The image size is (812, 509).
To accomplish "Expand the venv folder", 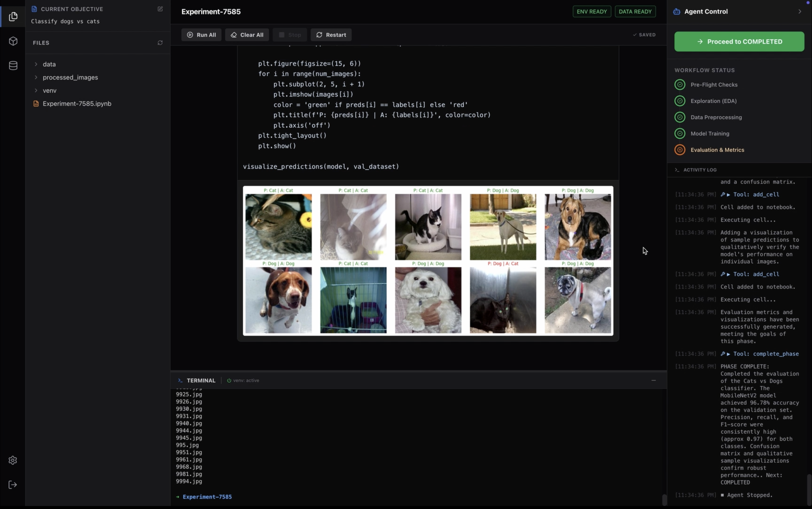I will click(x=49, y=91).
